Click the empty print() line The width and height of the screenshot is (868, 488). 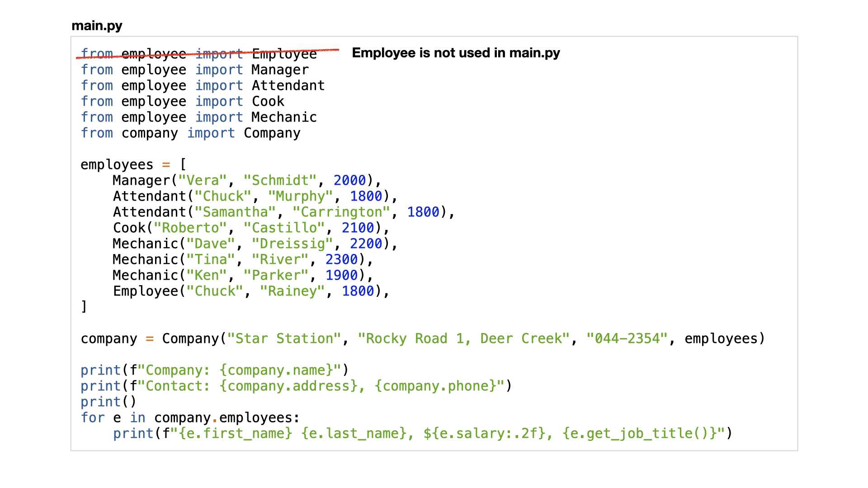tap(108, 402)
